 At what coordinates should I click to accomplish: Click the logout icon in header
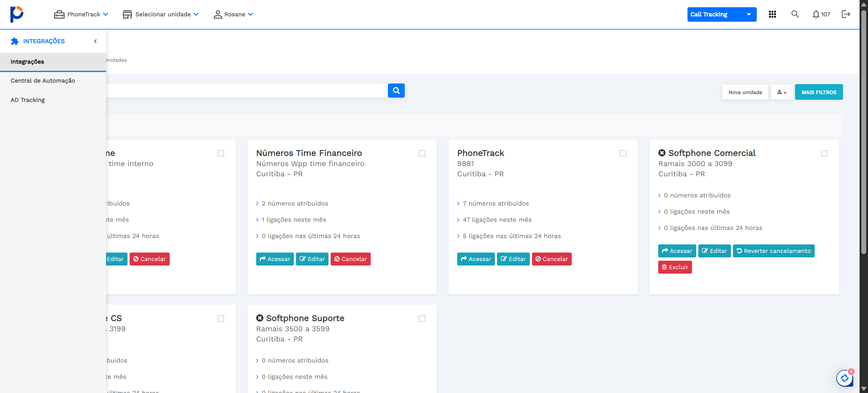pos(846,14)
